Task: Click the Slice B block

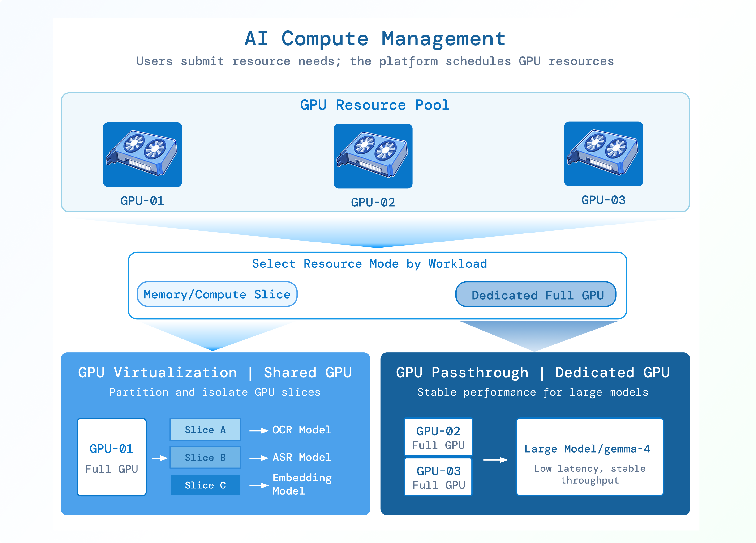Action: point(205,457)
